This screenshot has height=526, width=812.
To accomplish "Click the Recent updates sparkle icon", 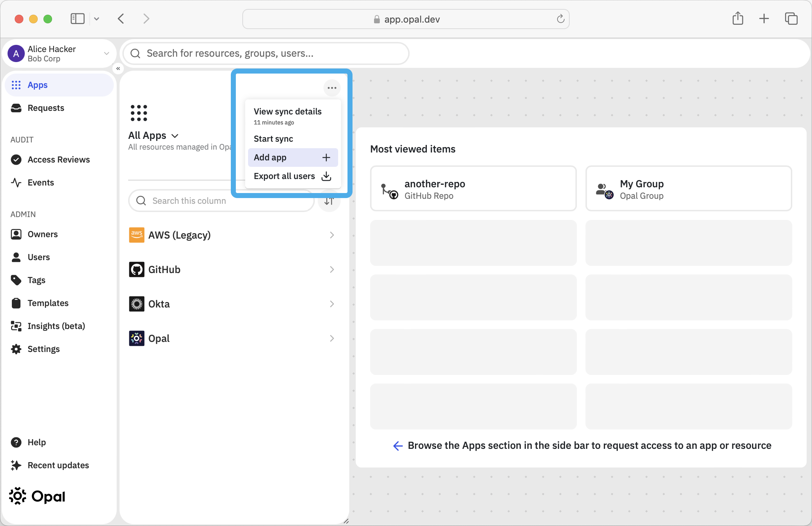I will tap(16, 465).
